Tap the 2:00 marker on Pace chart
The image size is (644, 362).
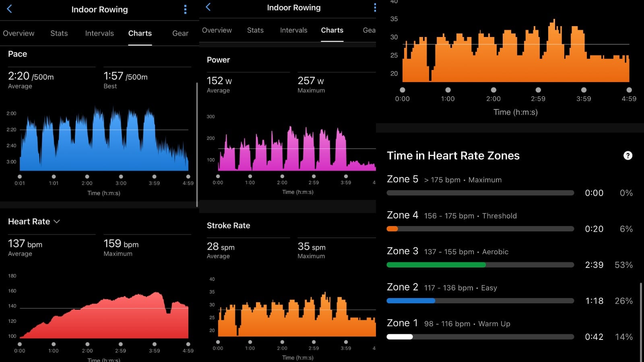pos(87,177)
